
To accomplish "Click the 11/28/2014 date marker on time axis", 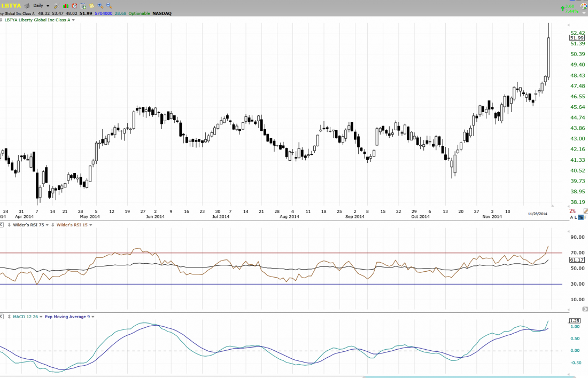I will 538,214.
